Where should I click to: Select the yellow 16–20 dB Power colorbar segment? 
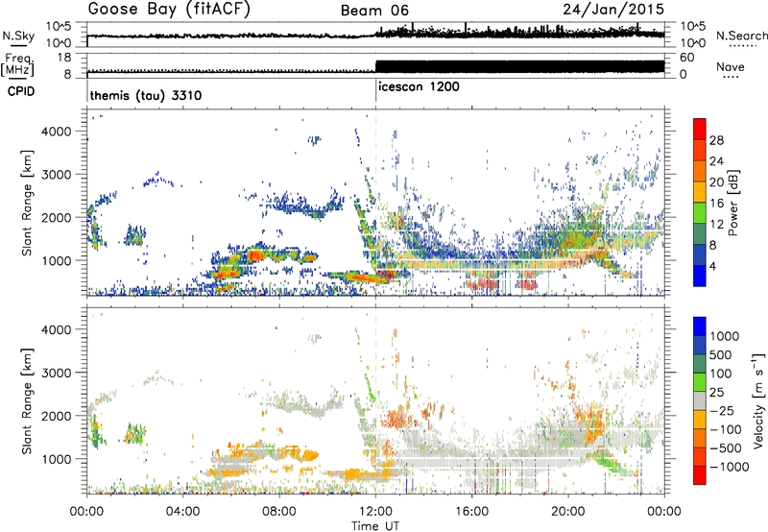700,192
